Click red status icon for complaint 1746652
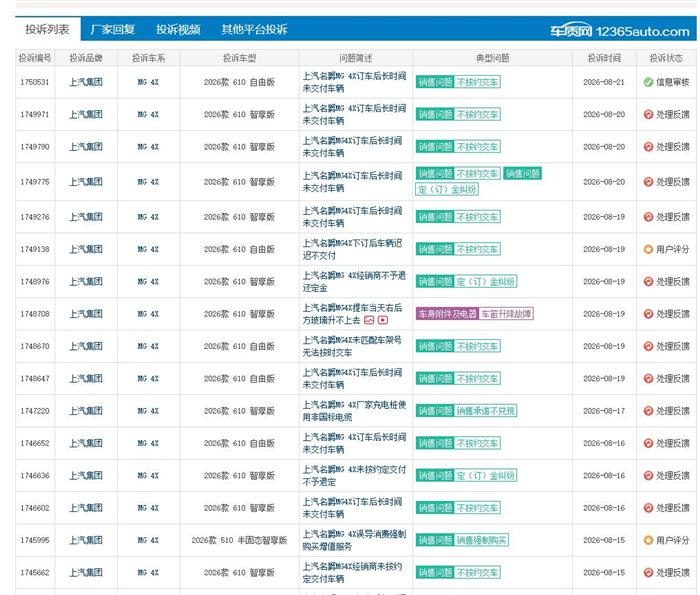This screenshot has height=595, width=700. point(648,443)
